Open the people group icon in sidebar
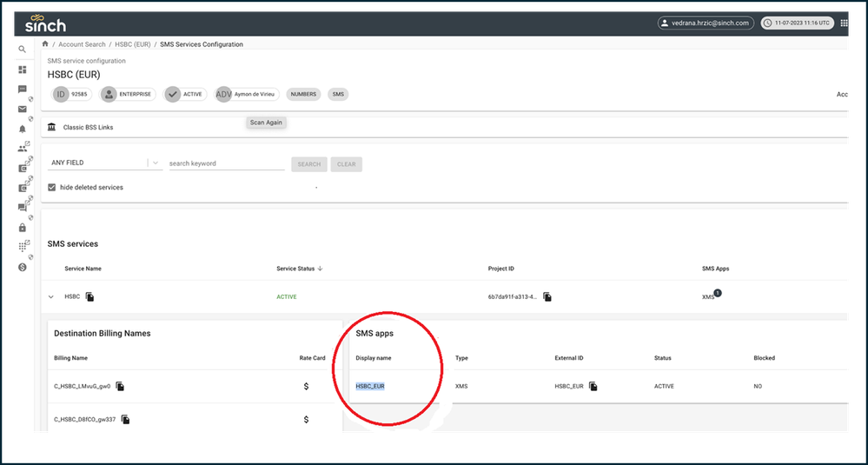The image size is (868, 465). (x=22, y=149)
